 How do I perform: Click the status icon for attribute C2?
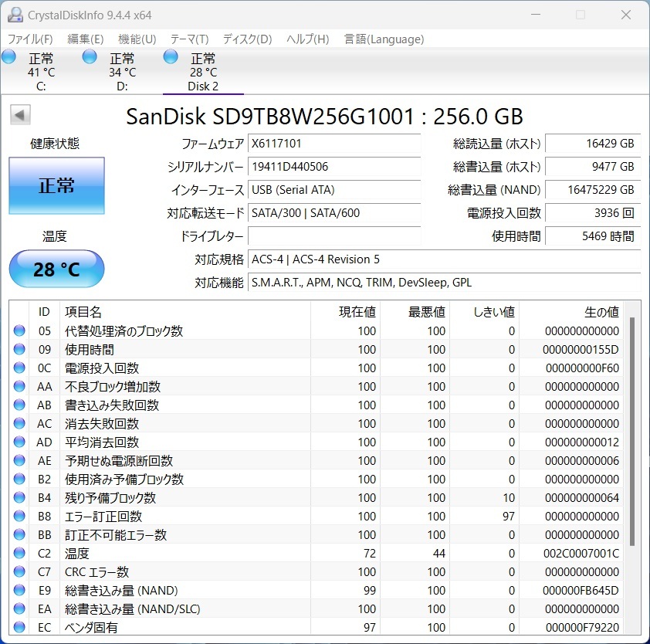pyautogui.click(x=19, y=553)
